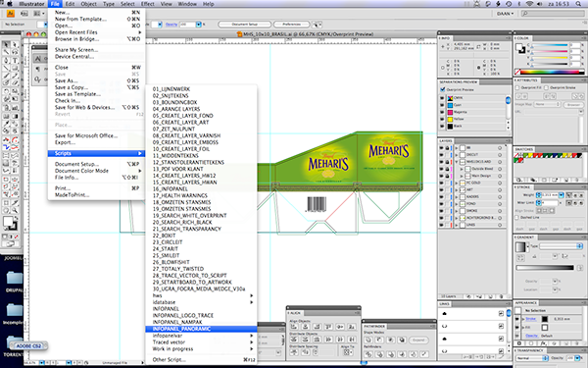
Task: Expand the Outside Bleed sublayer
Action: 462,169
